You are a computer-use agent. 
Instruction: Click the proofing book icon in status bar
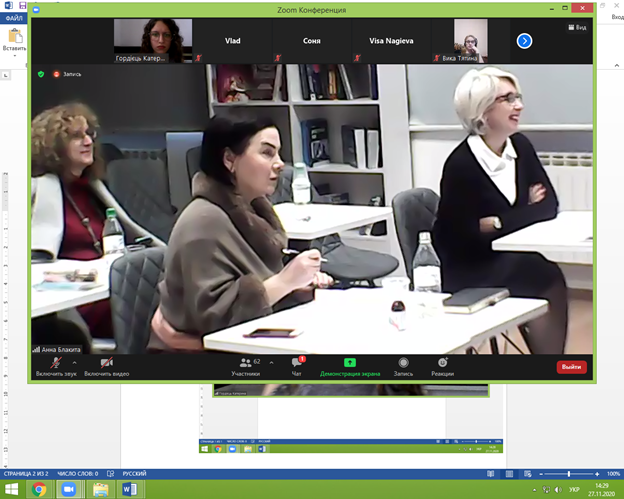point(111,474)
